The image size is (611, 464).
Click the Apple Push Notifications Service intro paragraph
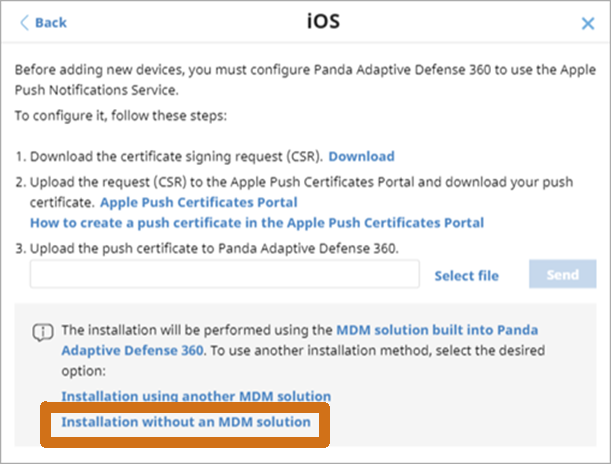[305, 80]
